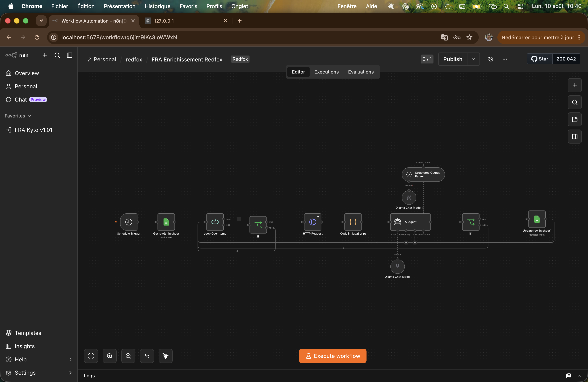Image resolution: width=588 pixels, height=382 pixels.
Task: Zoom out on the canvas
Action: [128, 356]
